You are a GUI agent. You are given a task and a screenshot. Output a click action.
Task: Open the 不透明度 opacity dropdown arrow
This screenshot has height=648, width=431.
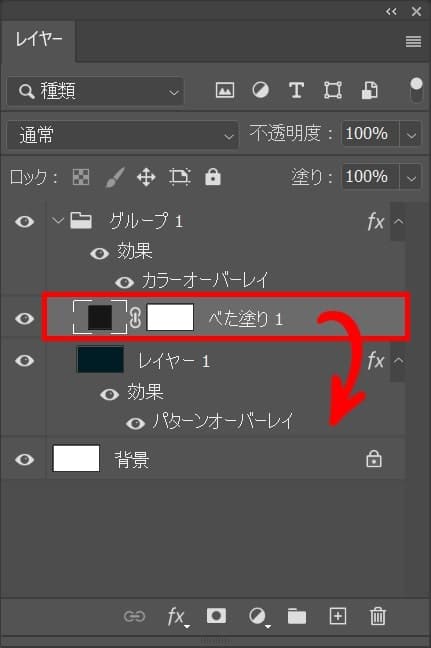click(x=410, y=134)
